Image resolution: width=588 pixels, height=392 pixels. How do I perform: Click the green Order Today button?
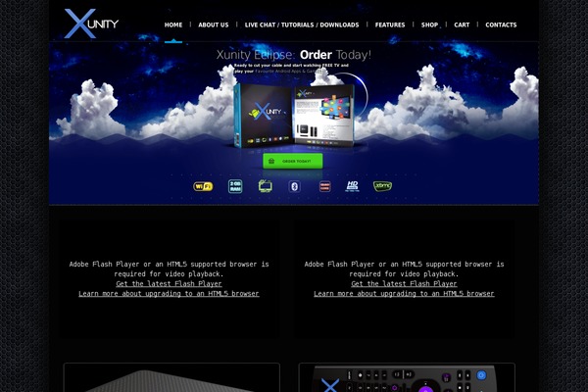click(292, 161)
